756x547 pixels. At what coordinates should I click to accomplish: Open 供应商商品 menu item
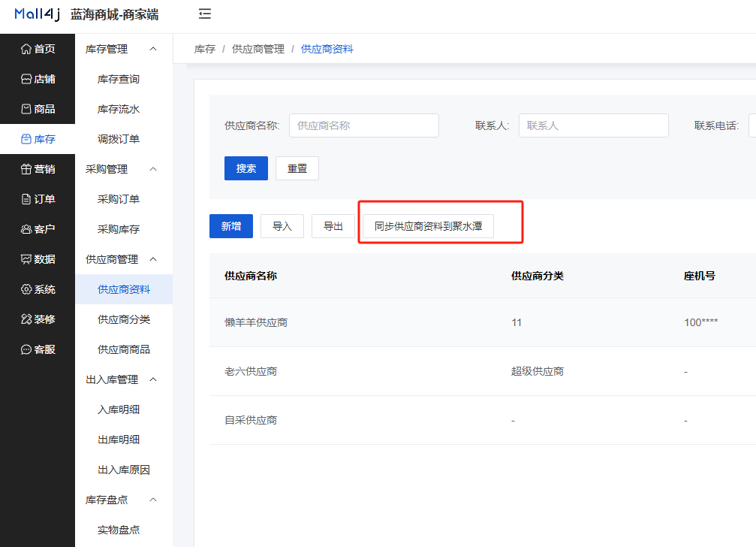[124, 349]
